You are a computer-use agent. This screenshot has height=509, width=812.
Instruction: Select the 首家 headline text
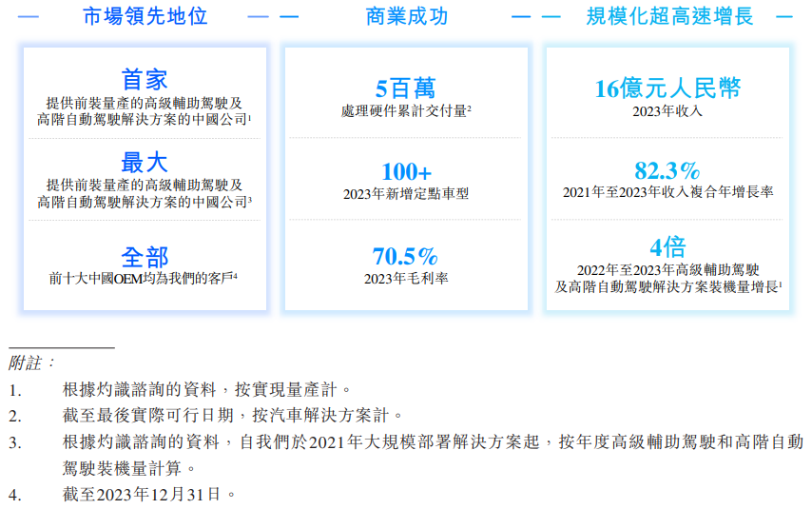(145, 79)
